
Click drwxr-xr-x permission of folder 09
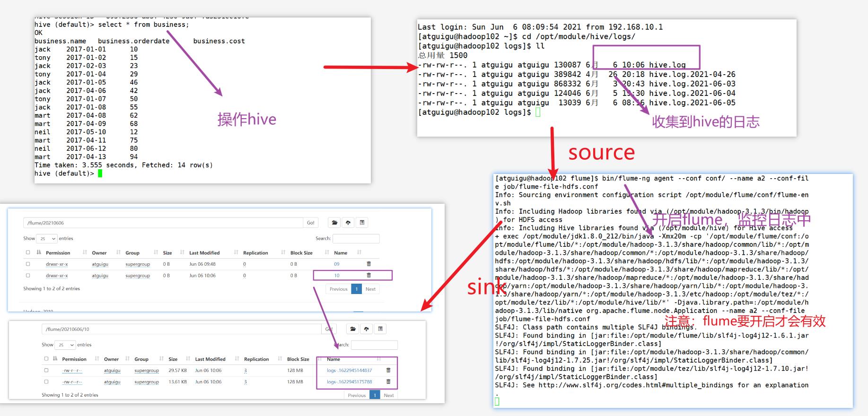pyautogui.click(x=57, y=264)
